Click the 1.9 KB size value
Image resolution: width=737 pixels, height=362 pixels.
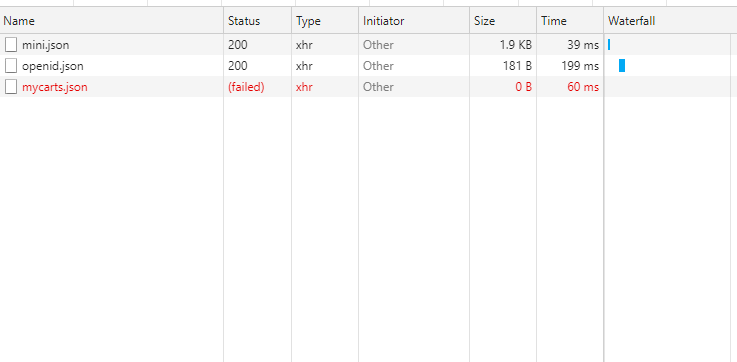(516, 45)
